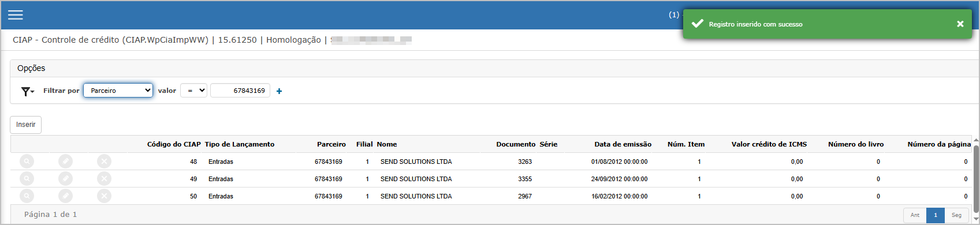
Task: Select emission date 24/09/2012 cell
Action: (619, 179)
